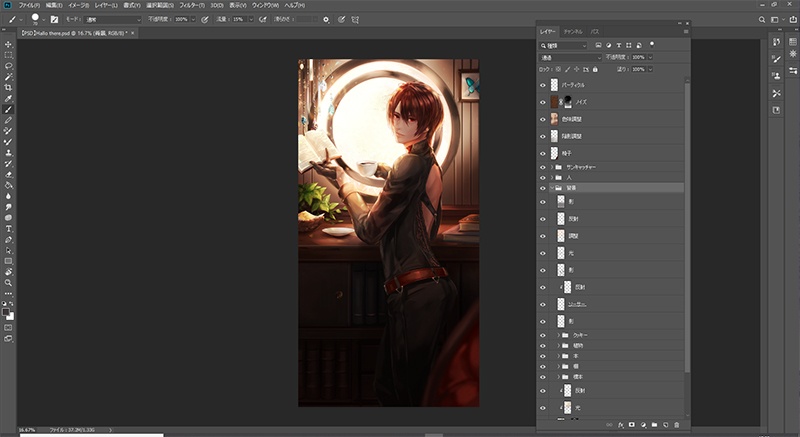Click the brush flow 15% field

(x=240, y=20)
